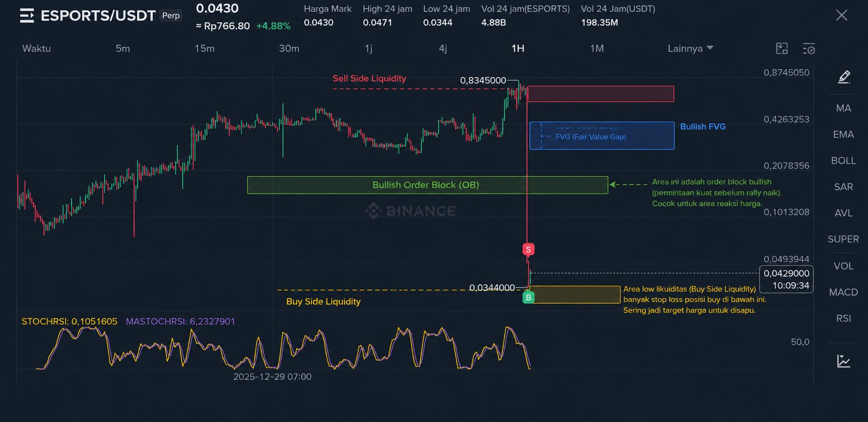Select the 1M timeframe
868x422 pixels.
[x=597, y=48]
